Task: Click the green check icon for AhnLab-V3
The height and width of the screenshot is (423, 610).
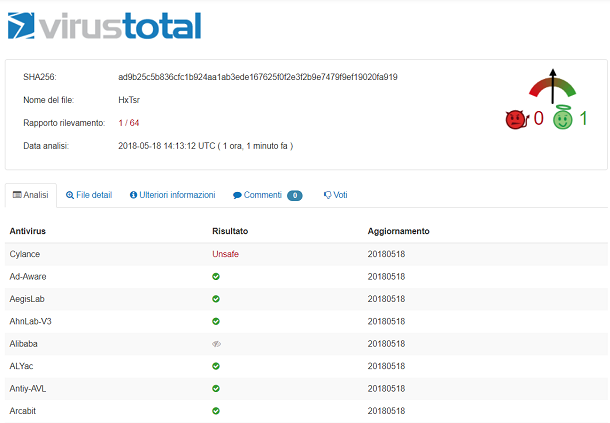Action: (x=216, y=321)
